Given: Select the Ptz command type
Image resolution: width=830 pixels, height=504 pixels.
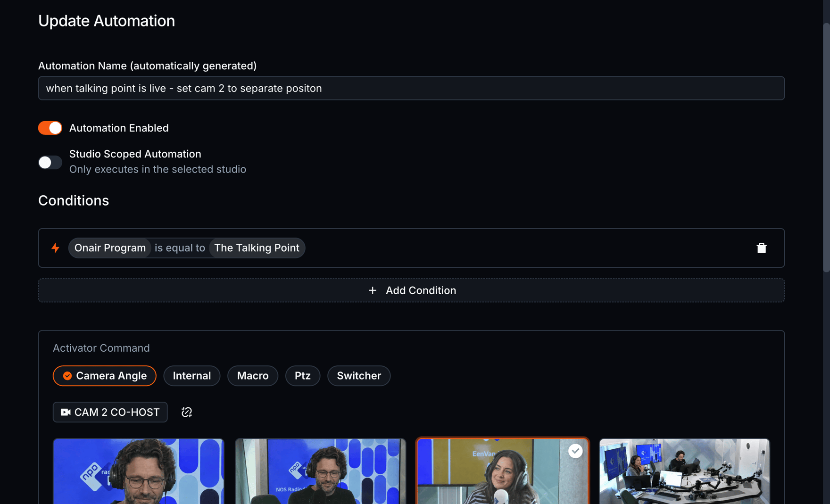Looking at the screenshot, I should [303, 376].
